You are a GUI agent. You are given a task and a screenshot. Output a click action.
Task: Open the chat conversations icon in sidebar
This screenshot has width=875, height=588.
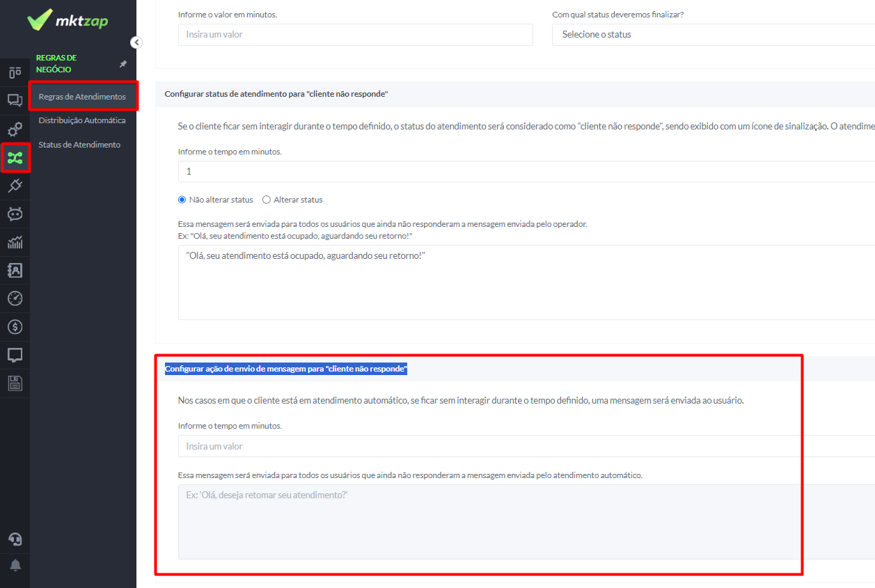(x=15, y=100)
